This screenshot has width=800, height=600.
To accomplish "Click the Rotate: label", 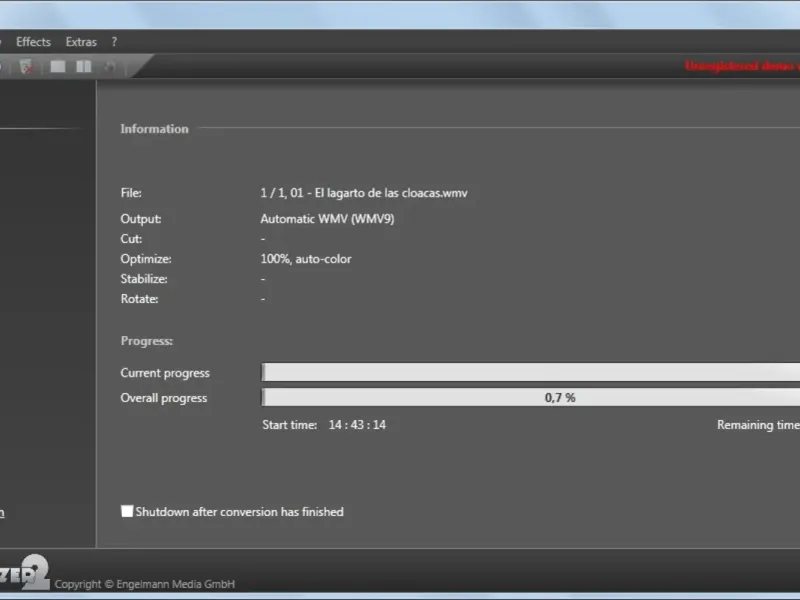I will click(x=139, y=299).
